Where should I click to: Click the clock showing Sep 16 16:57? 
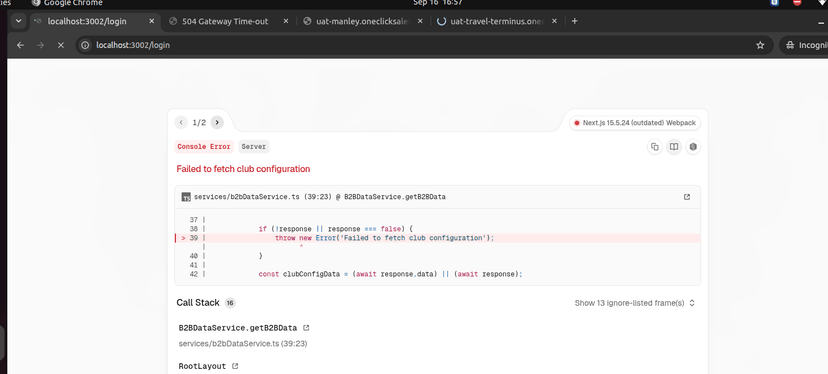pyautogui.click(x=438, y=3)
